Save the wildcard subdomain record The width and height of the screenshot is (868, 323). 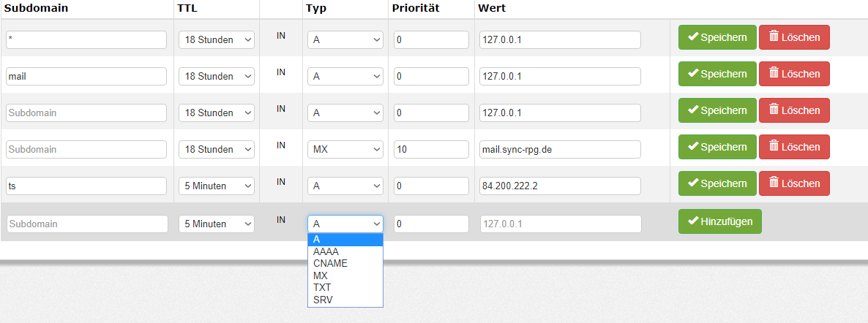coord(717,37)
